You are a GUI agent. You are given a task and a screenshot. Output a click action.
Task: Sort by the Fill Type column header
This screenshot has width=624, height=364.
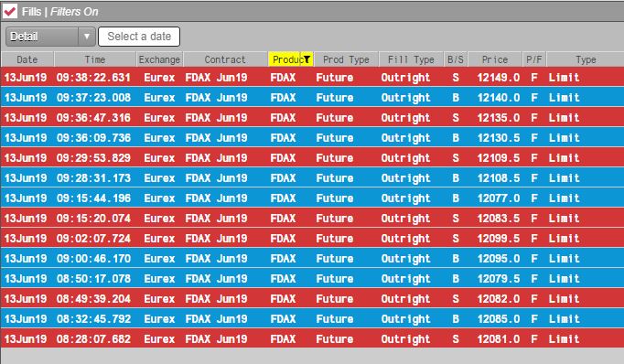411,59
